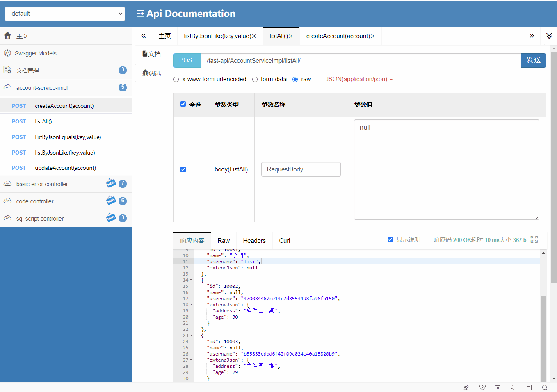This screenshot has height=392, width=557.
Task: Expand the sql-script-controller group
Action: 66,218
